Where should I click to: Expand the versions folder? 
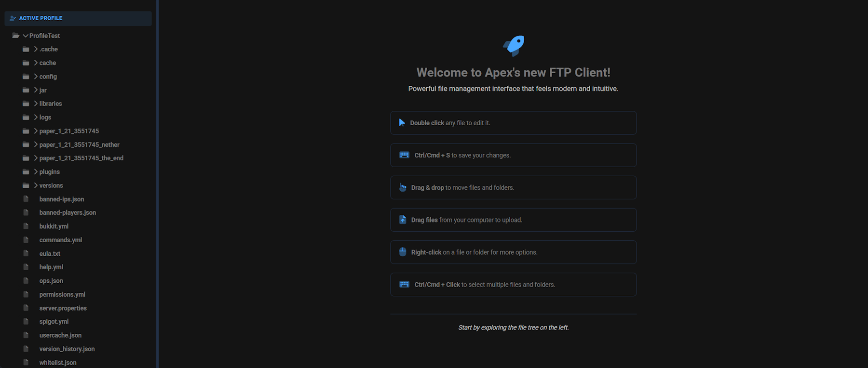(x=36, y=185)
